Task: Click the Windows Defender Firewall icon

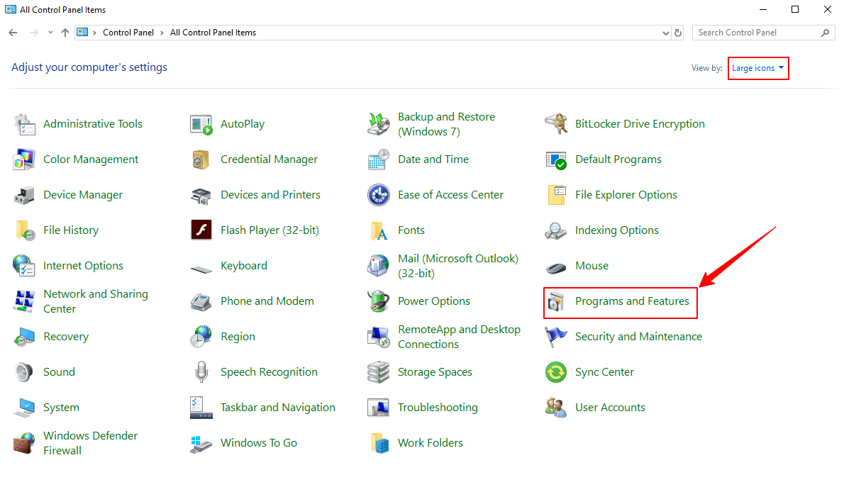Action: [24, 443]
